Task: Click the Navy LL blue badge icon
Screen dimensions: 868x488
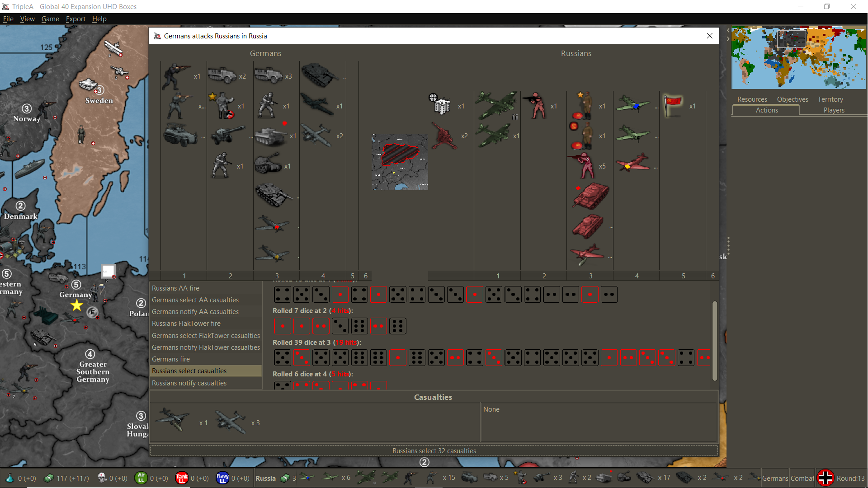Action: point(222,478)
